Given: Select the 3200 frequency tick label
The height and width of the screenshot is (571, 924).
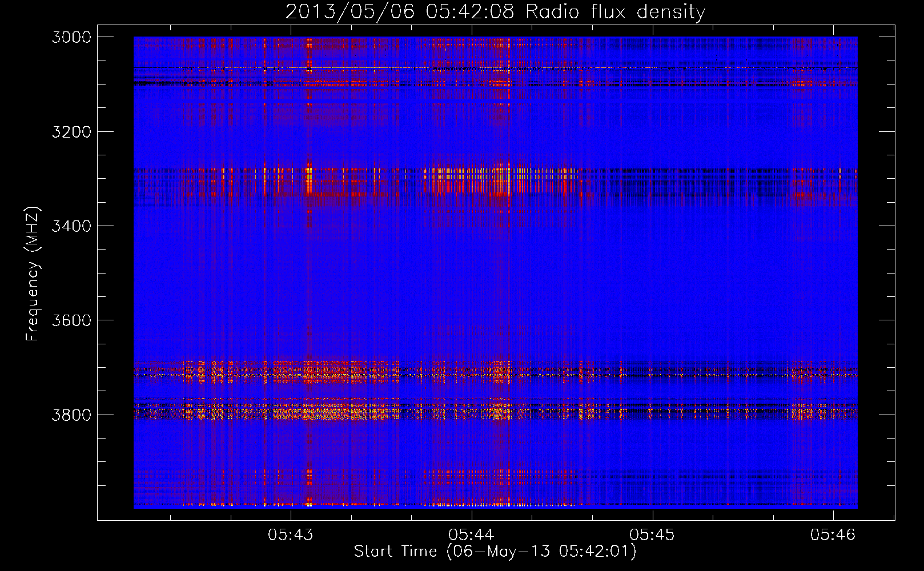Looking at the screenshot, I should click(x=71, y=132).
